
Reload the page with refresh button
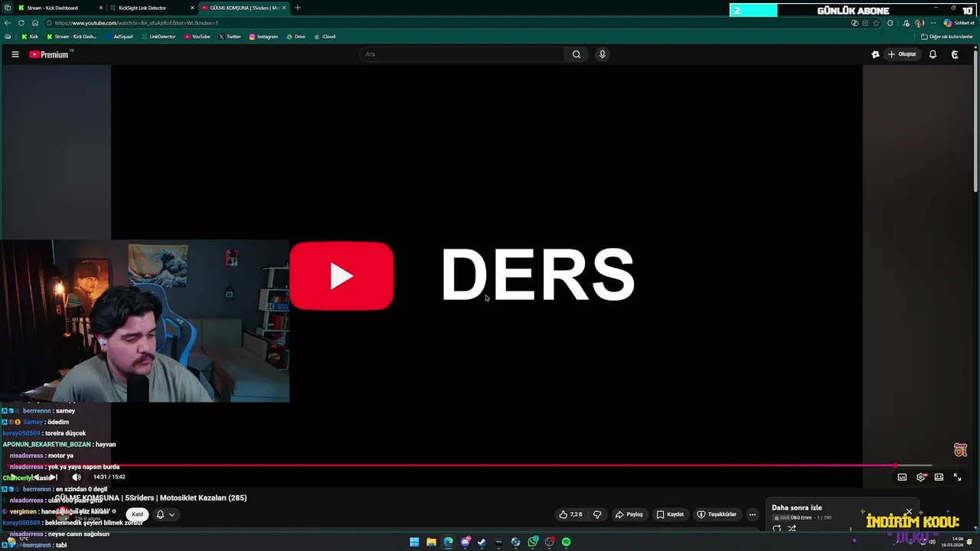coord(21,23)
